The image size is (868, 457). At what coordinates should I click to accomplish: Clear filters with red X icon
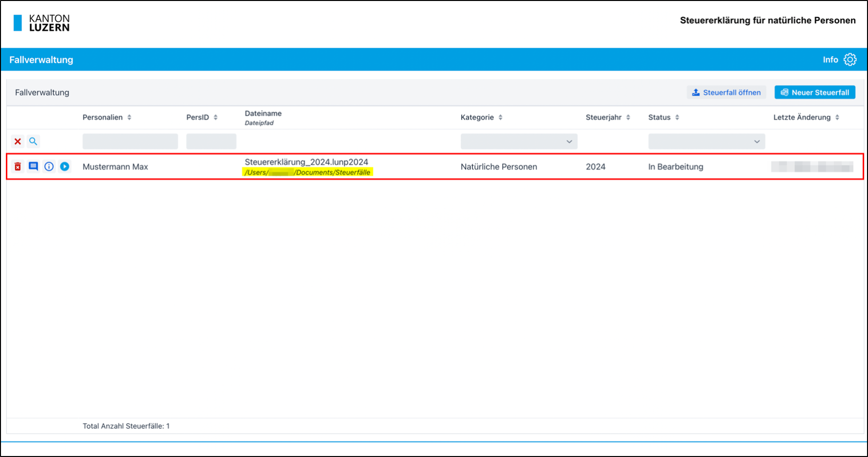pos(18,142)
